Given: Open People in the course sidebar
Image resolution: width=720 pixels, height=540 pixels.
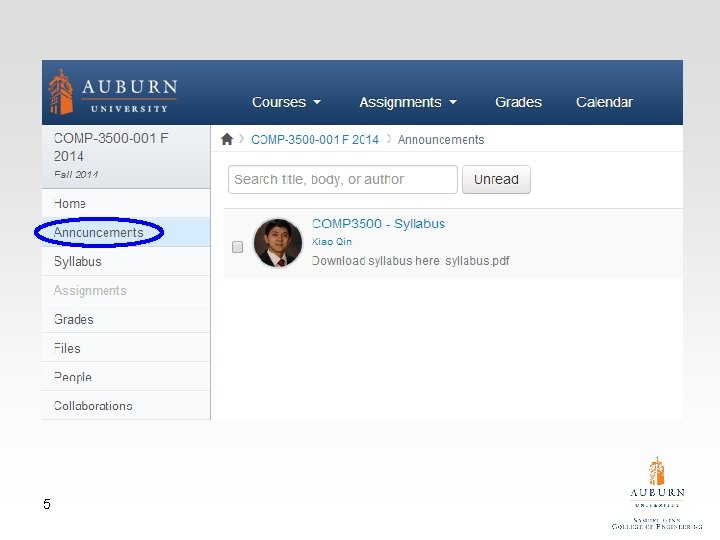Looking at the screenshot, I should [126, 377].
